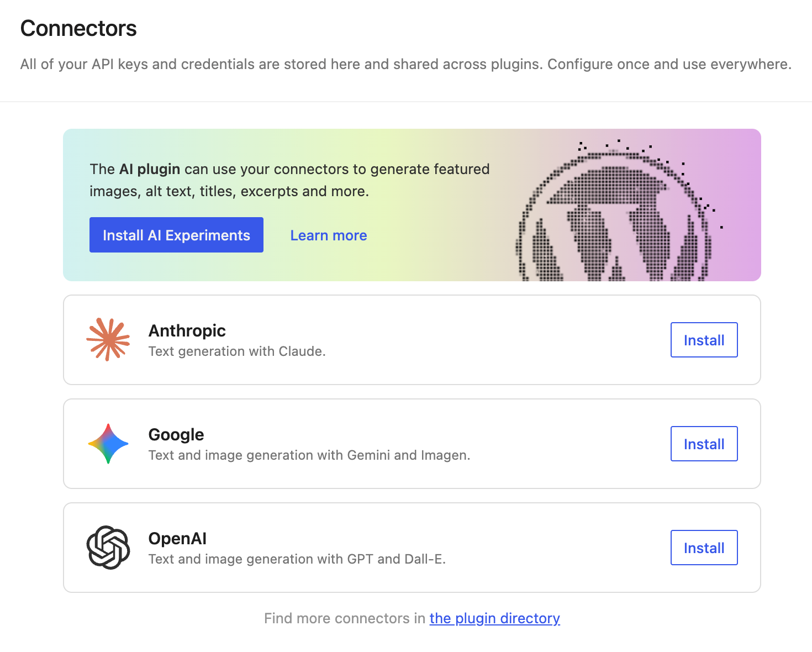
Task: Select the Google connector card
Action: 387,444
